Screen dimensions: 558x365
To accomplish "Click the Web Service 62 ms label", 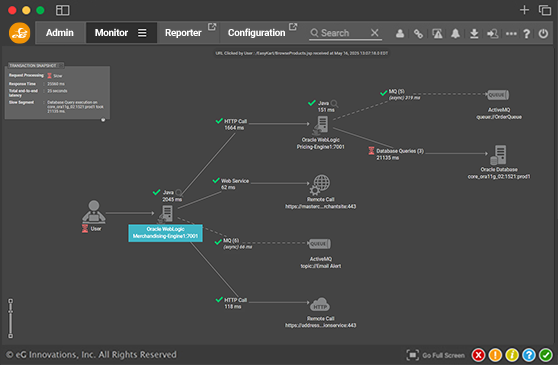I will (x=234, y=184).
